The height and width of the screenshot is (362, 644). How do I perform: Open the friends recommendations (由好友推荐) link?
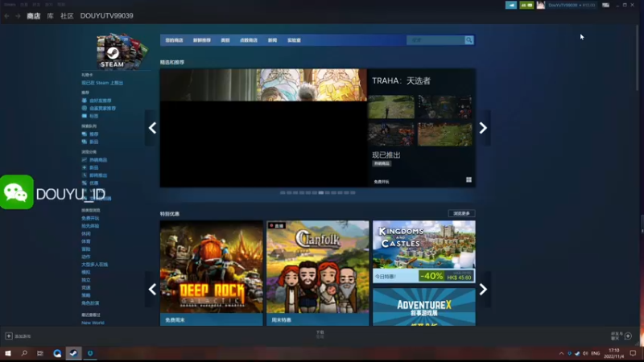tap(100, 101)
